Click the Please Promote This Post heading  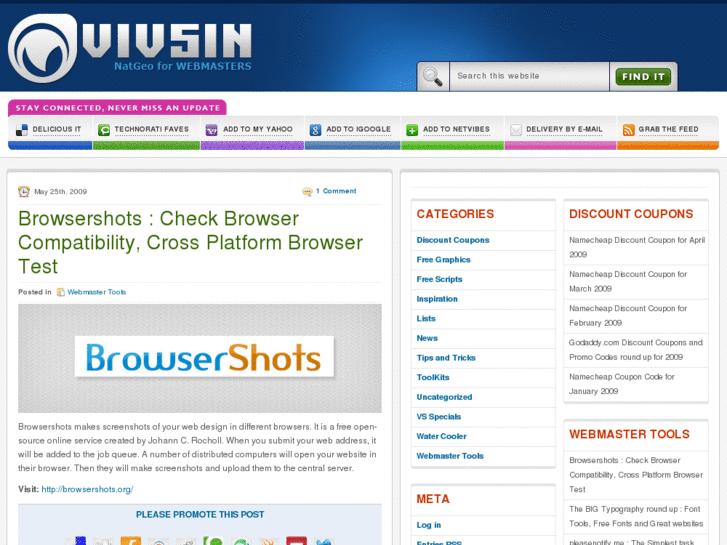click(200, 515)
